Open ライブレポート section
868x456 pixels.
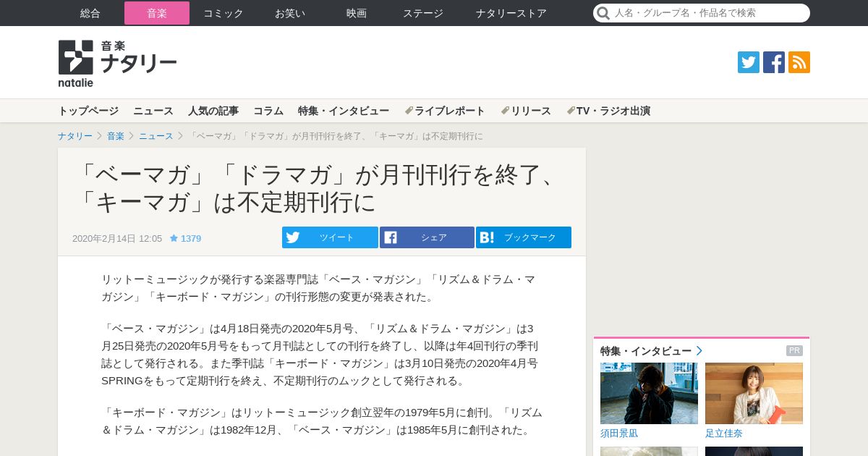445,111
